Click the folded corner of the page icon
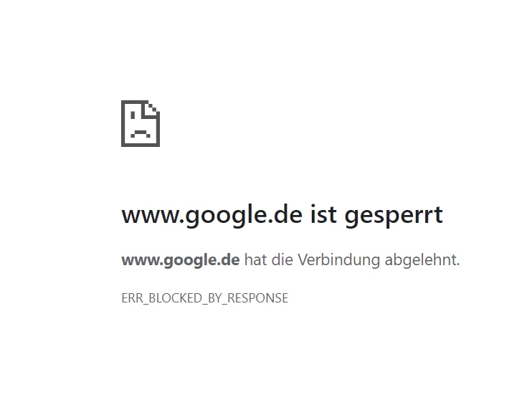The width and height of the screenshot is (527, 420). 151,109
